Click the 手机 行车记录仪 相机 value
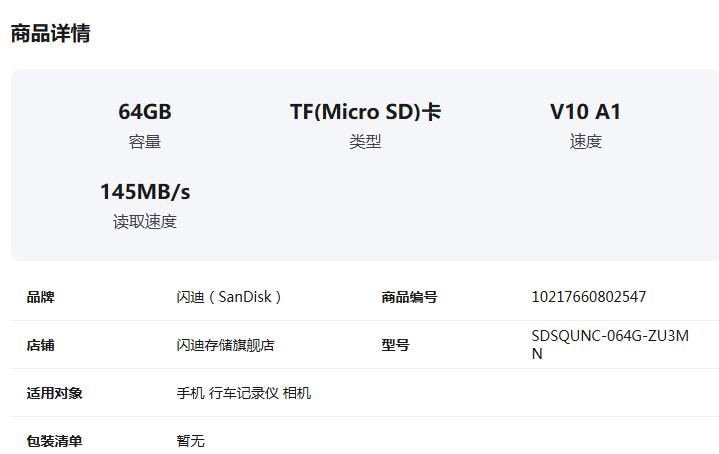Screen dimensions: 719x454 coord(243,393)
